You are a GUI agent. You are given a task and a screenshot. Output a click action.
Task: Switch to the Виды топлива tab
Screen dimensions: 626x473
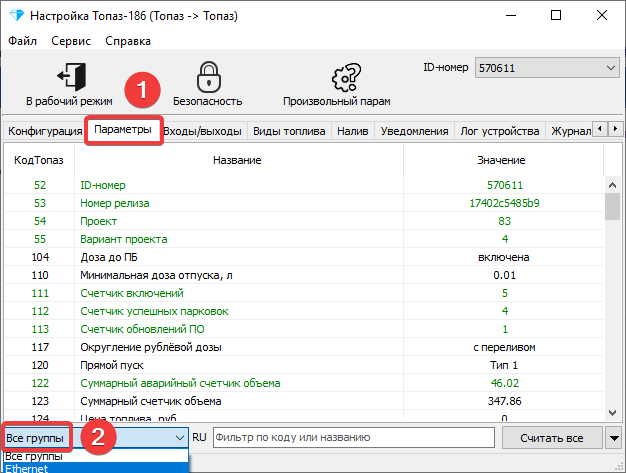289,131
